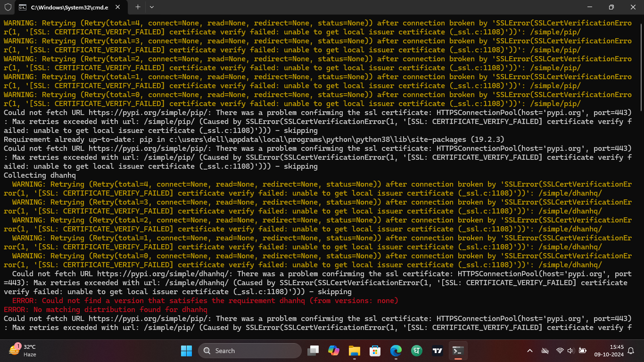Click the administrator shield icon in title bar

click(8, 7)
